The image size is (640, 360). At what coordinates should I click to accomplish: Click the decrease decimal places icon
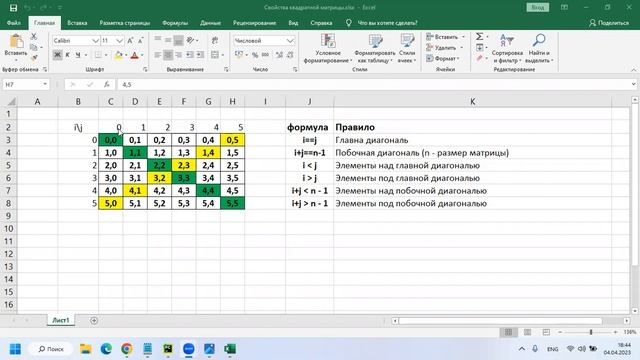pyautogui.click(x=290, y=55)
